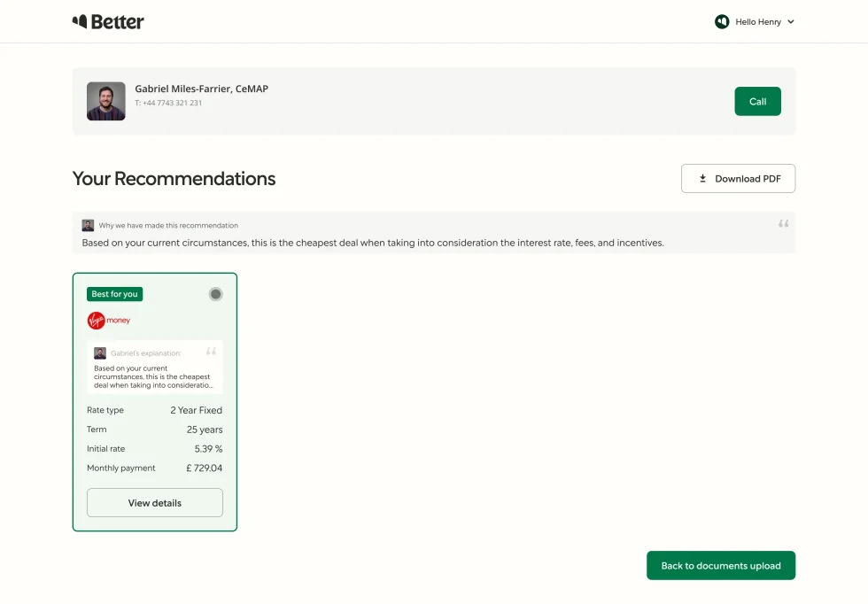Click 'Why we have made this recommendation' label
This screenshot has height=604, width=868.
tap(168, 225)
